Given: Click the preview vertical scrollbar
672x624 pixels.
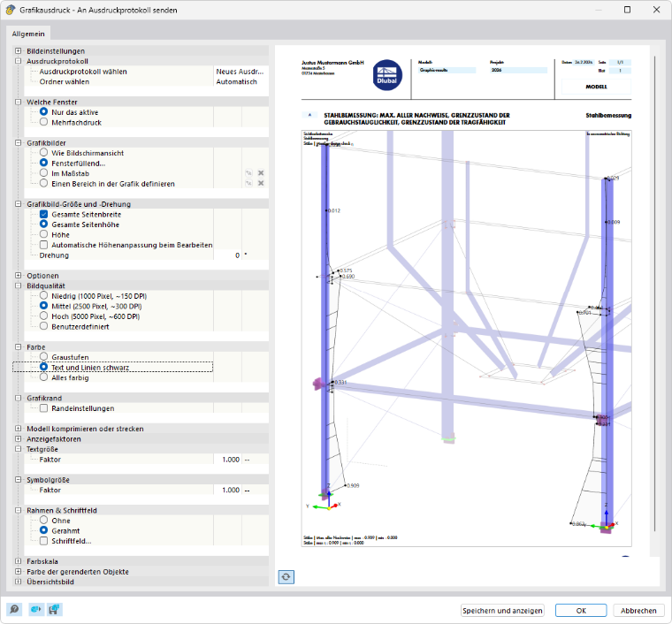Looking at the screenshot, I should coord(655,293).
